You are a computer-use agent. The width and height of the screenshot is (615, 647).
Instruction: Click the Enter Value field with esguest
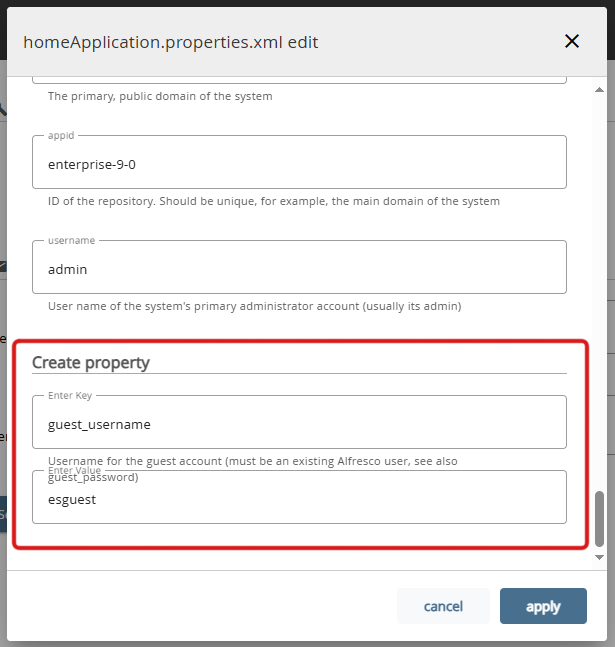tap(299, 499)
